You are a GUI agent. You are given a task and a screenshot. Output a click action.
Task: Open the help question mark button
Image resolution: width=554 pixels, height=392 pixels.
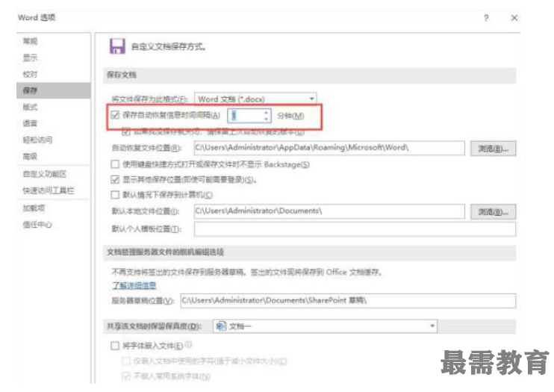(x=486, y=18)
